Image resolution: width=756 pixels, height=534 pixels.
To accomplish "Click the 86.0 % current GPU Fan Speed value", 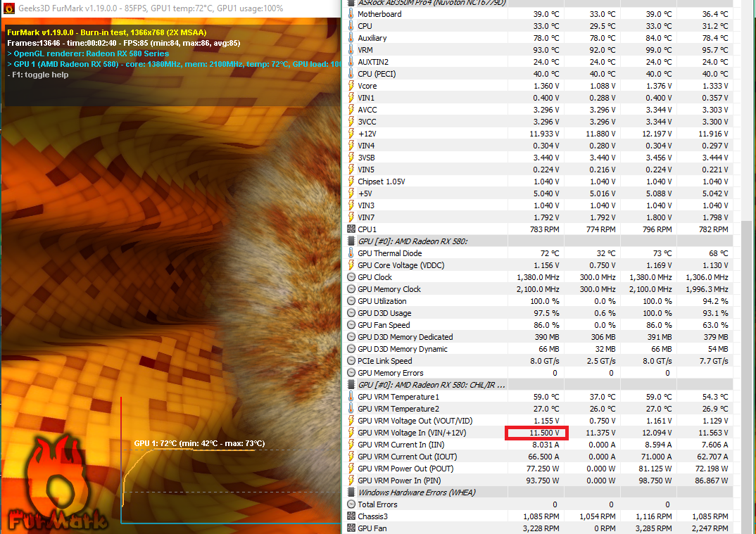I will pyautogui.click(x=546, y=325).
